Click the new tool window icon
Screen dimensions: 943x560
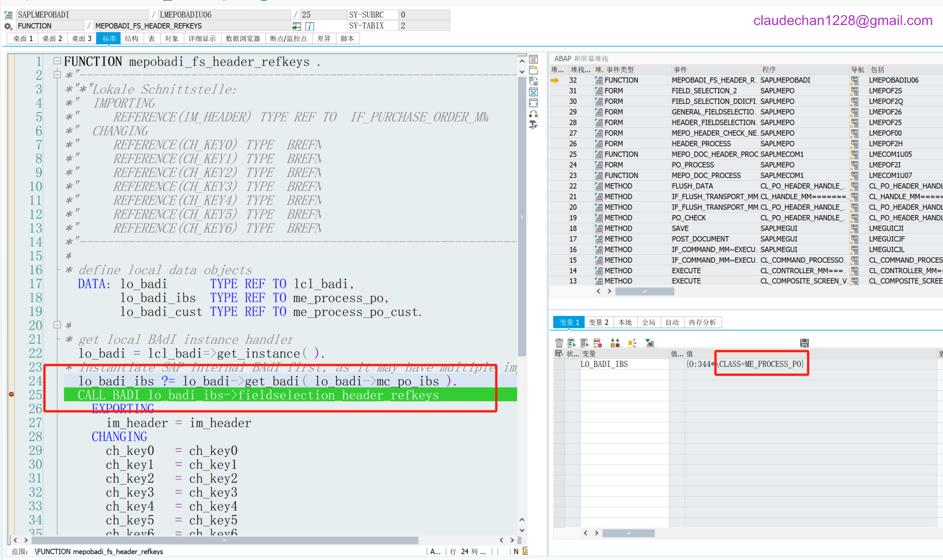pos(533,70)
